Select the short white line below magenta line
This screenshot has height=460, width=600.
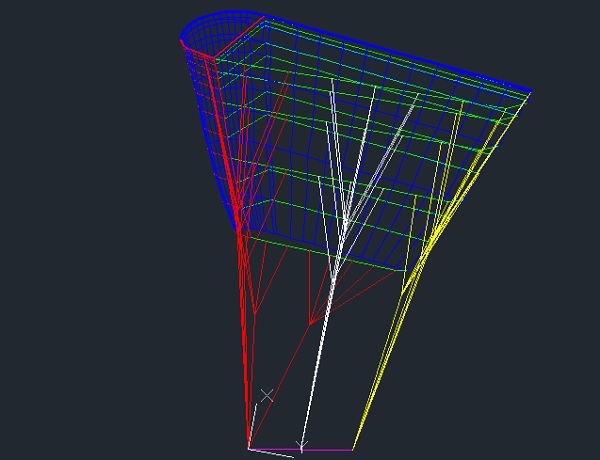click(x=268, y=452)
